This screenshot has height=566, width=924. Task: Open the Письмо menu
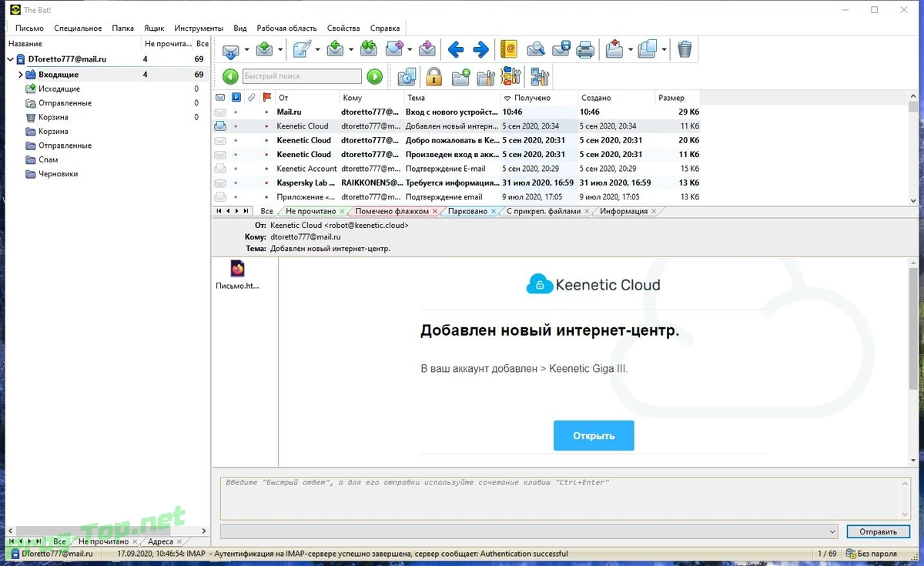(x=29, y=28)
